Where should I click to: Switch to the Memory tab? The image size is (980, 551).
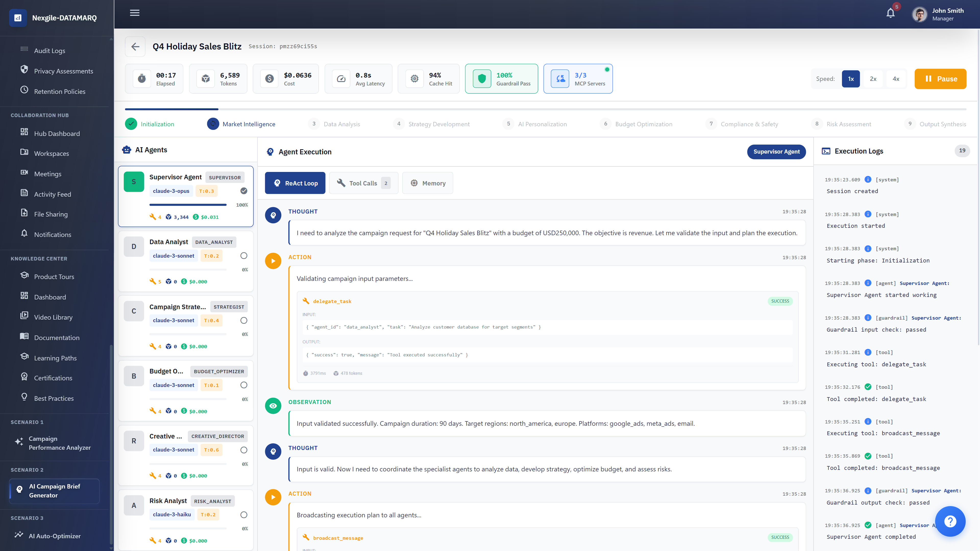point(428,183)
